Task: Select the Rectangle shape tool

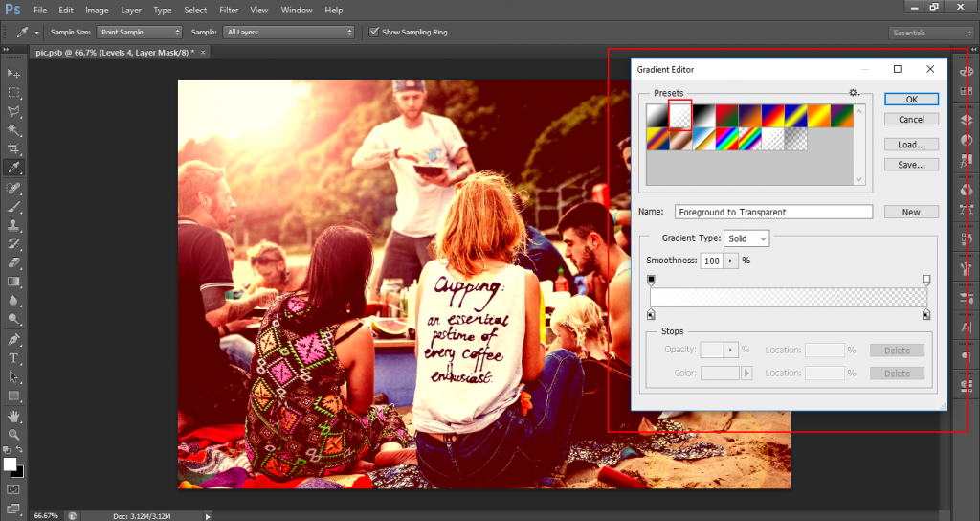Action: tap(13, 396)
